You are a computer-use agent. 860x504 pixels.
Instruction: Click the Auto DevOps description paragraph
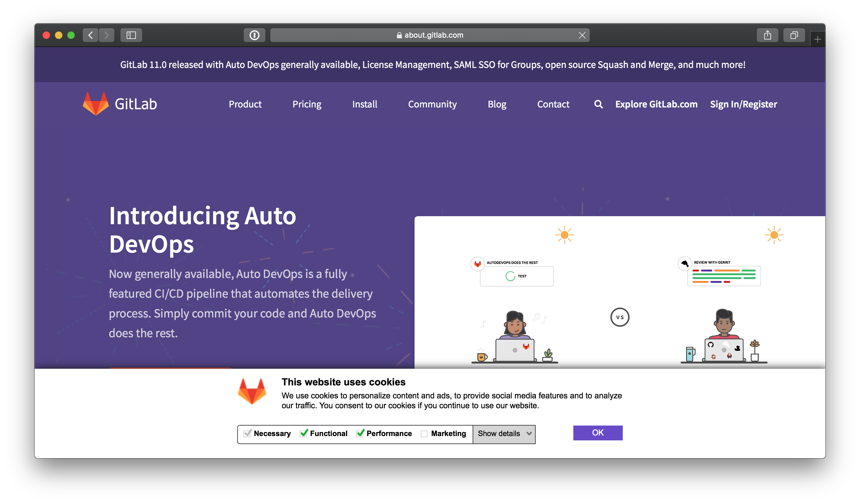click(x=242, y=303)
